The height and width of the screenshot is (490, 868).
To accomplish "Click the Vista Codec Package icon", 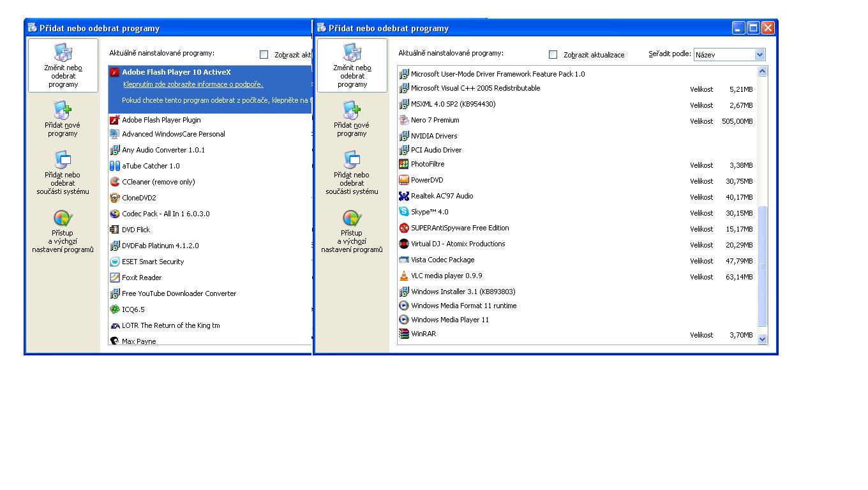I will point(404,260).
